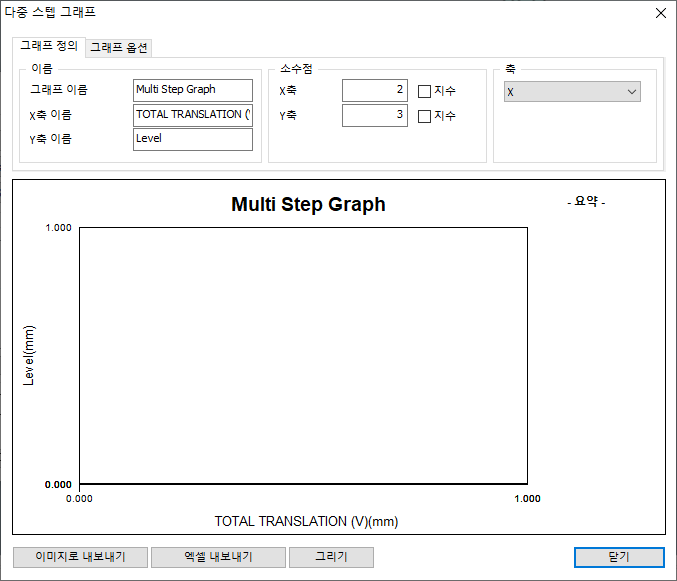Select the 요약 legend label

586,202
